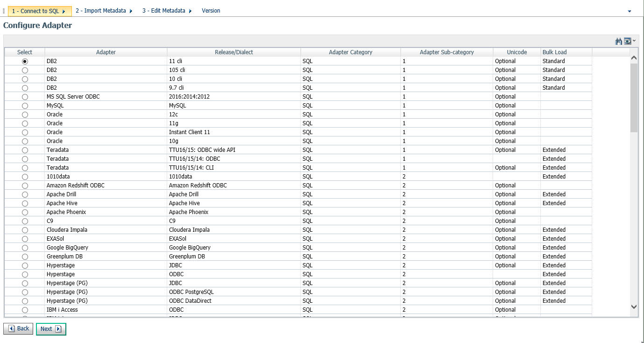Click the Next button arrow icon
This screenshot has width=644, height=343.
pos(58,329)
